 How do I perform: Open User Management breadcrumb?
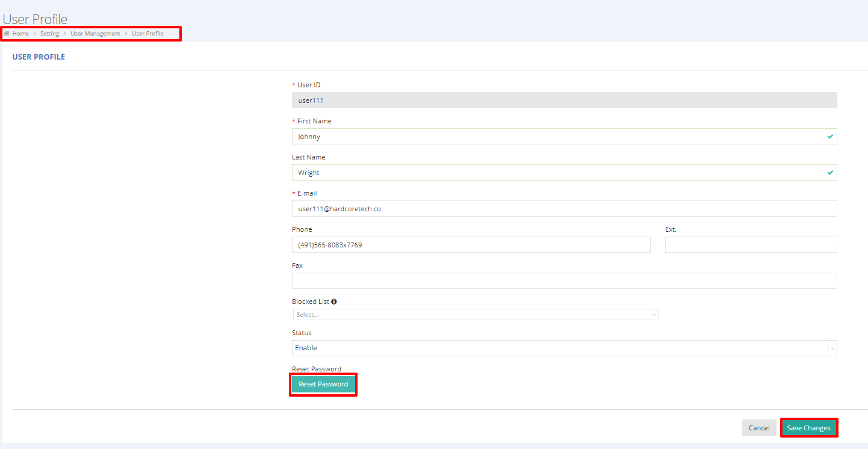point(95,34)
